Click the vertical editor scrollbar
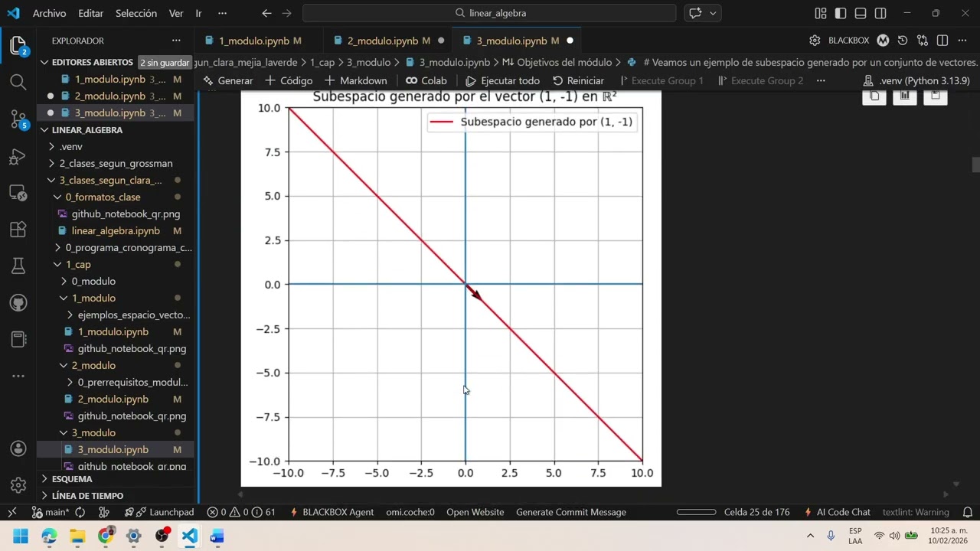The image size is (980, 551). click(x=975, y=164)
